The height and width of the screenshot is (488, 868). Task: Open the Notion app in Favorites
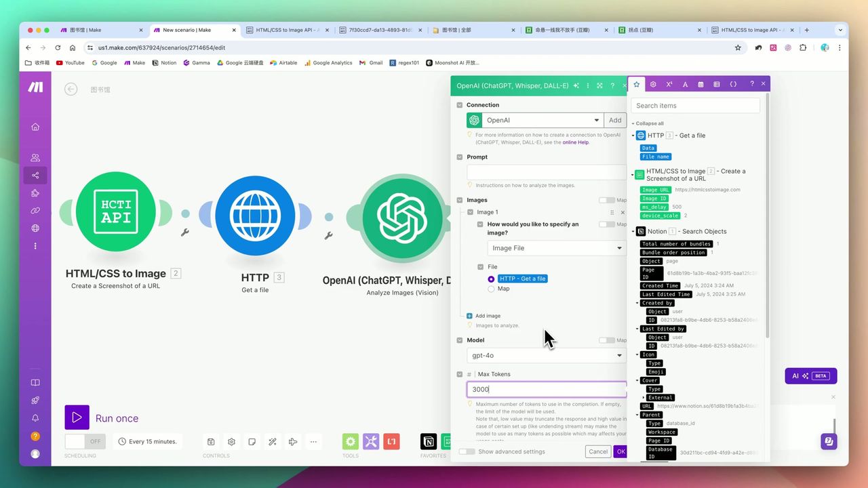429,442
